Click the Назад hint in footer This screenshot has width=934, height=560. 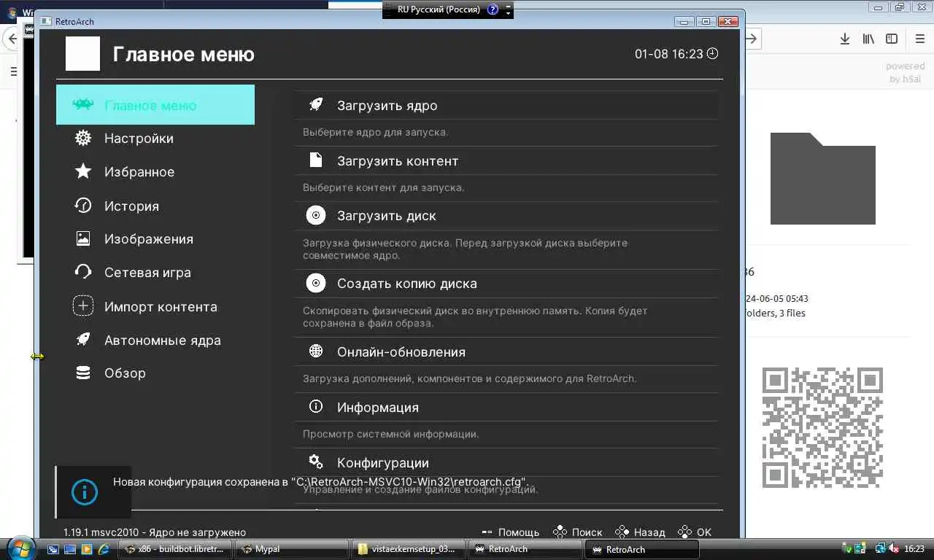pos(640,532)
